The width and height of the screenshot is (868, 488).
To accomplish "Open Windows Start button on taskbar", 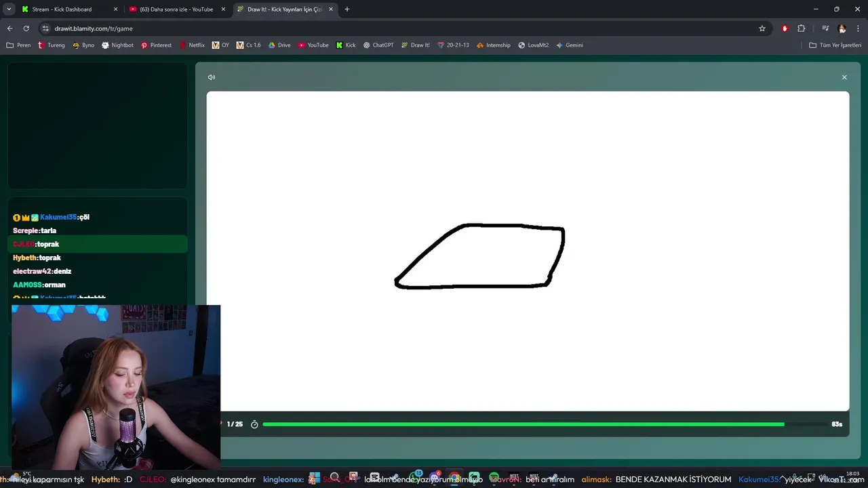I will point(314,479).
